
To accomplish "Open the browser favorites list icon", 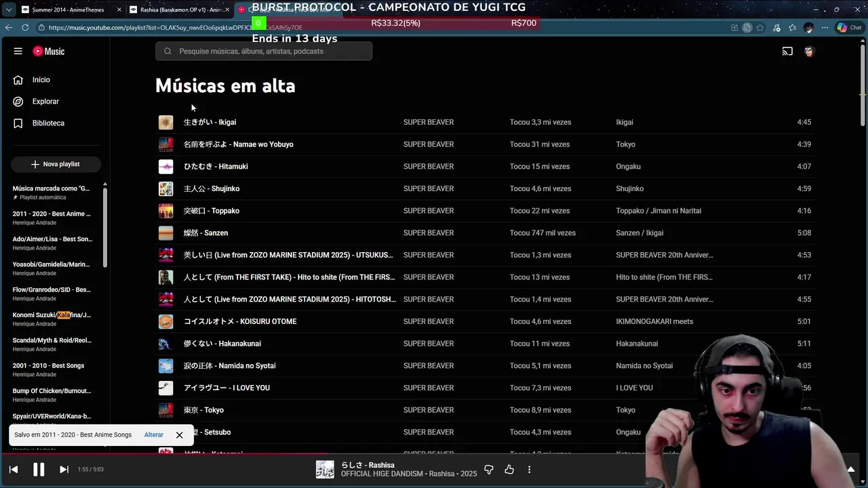I will pos(792,28).
